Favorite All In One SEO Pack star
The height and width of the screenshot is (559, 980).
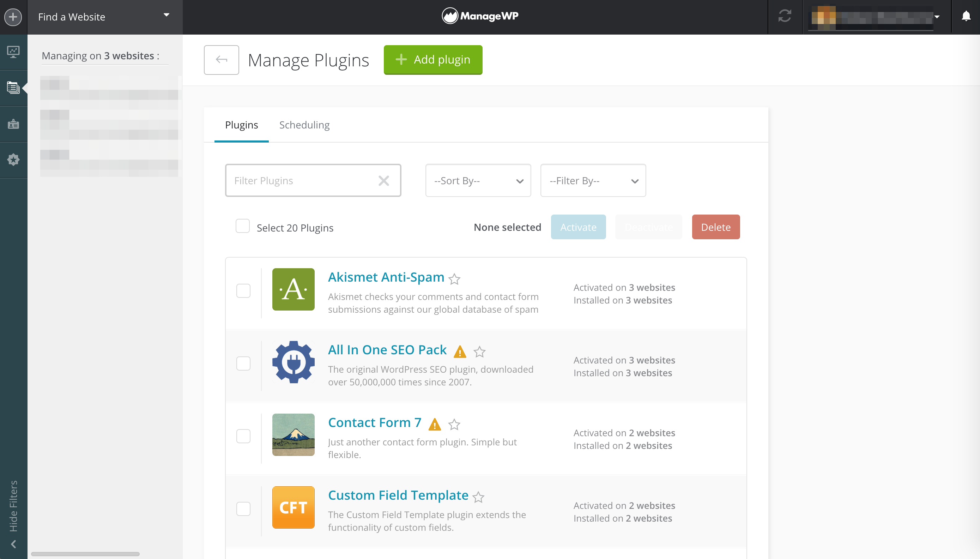pos(480,352)
